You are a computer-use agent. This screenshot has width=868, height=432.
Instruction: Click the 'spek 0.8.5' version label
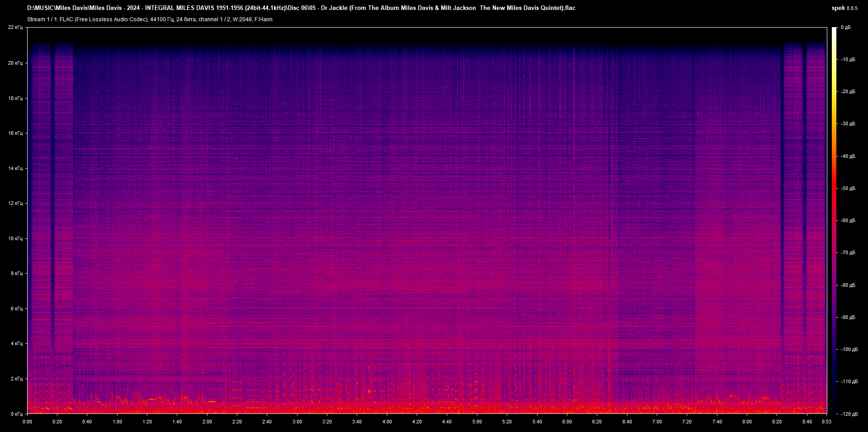click(844, 8)
